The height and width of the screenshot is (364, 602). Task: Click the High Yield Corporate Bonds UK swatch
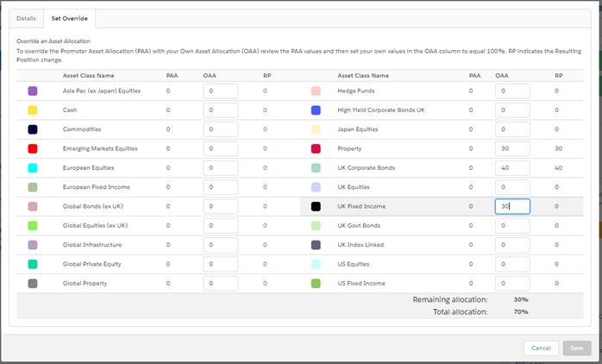pos(316,110)
